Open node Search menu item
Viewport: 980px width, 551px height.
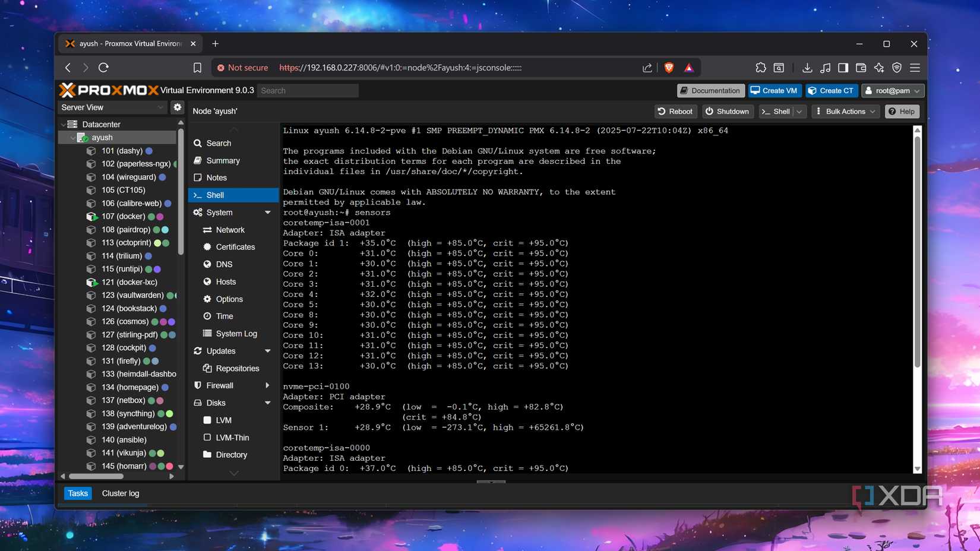pyautogui.click(x=233, y=143)
